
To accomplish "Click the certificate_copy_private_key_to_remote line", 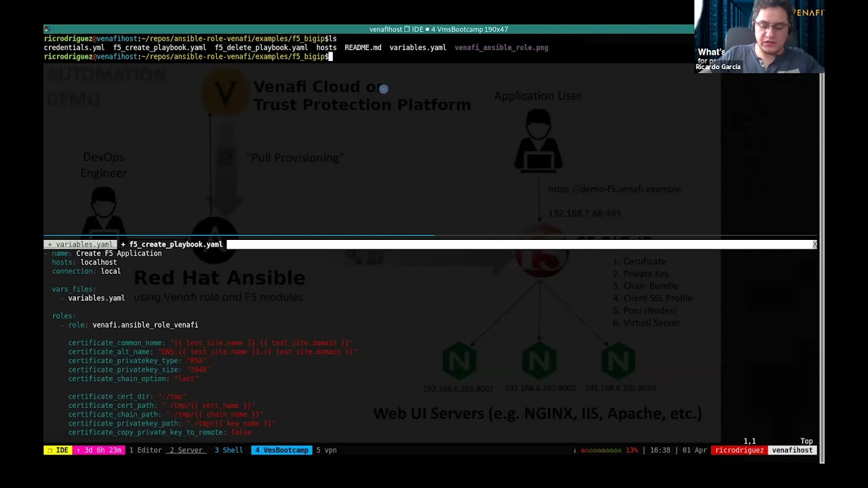I will (159, 432).
